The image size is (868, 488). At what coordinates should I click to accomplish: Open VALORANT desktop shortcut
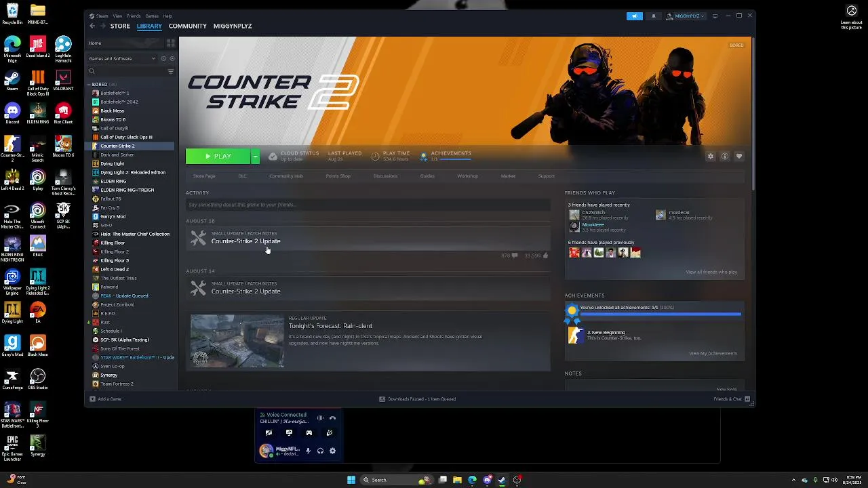(x=63, y=80)
